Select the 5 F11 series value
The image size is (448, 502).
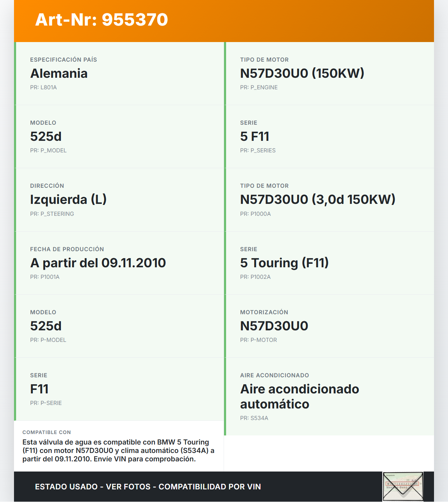(x=254, y=137)
